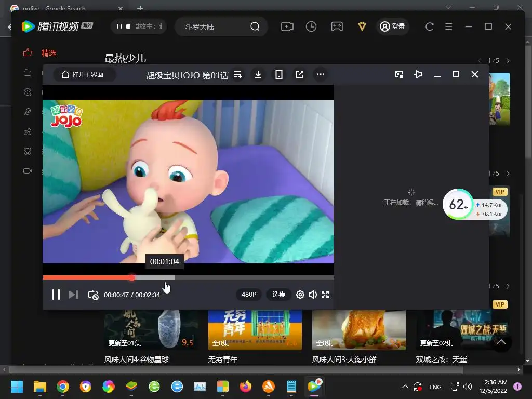Open watch history clock icon
This screenshot has width=532, height=399.
tap(311, 26)
